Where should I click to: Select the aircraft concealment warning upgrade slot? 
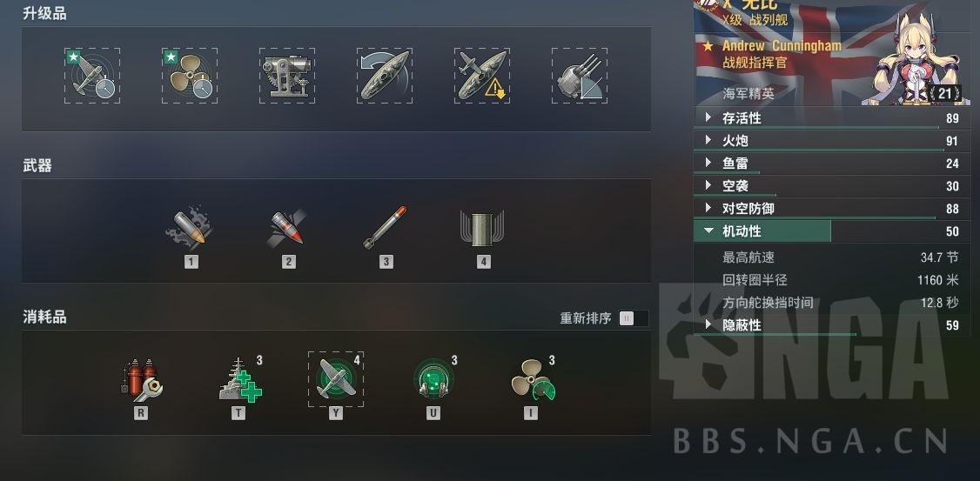(482, 76)
